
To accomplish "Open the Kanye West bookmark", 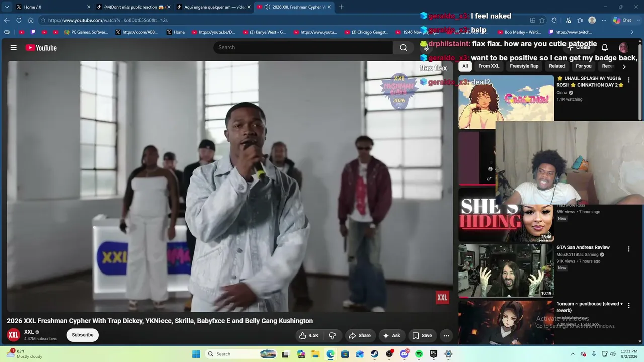I will coord(264,32).
